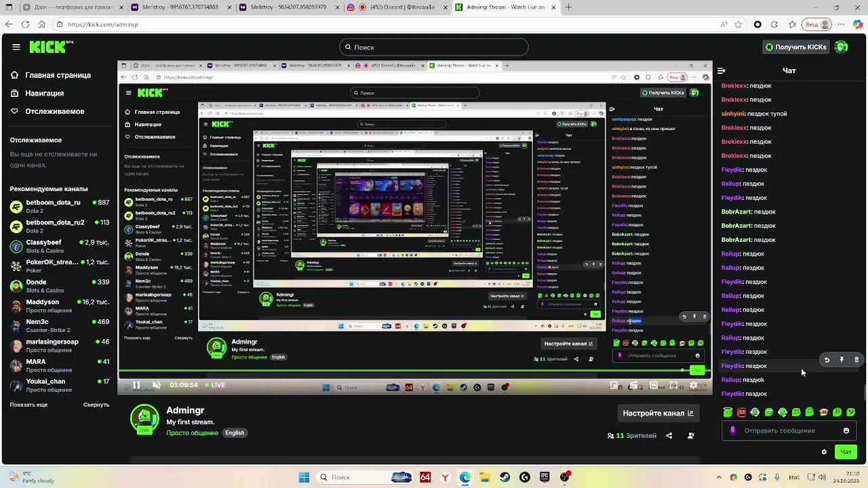Viewport: 868px width, 488px height.
Task: Click sinhyini username in chat
Action: (733, 114)
